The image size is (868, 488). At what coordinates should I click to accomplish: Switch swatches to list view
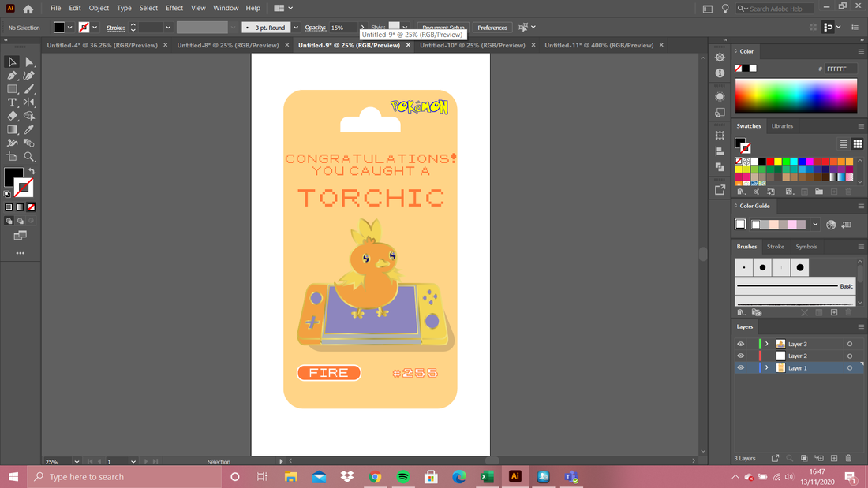tap(844, 143)
